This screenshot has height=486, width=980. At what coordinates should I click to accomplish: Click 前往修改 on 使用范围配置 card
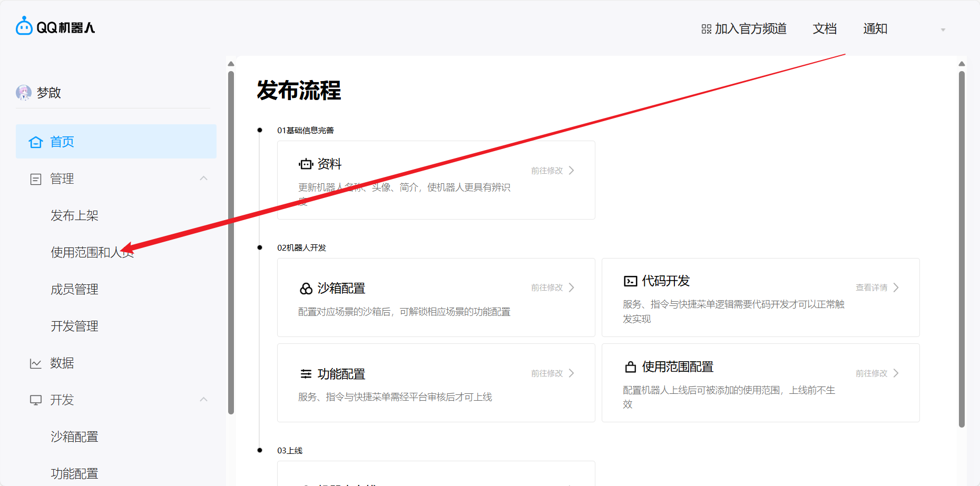pos(871,373)
